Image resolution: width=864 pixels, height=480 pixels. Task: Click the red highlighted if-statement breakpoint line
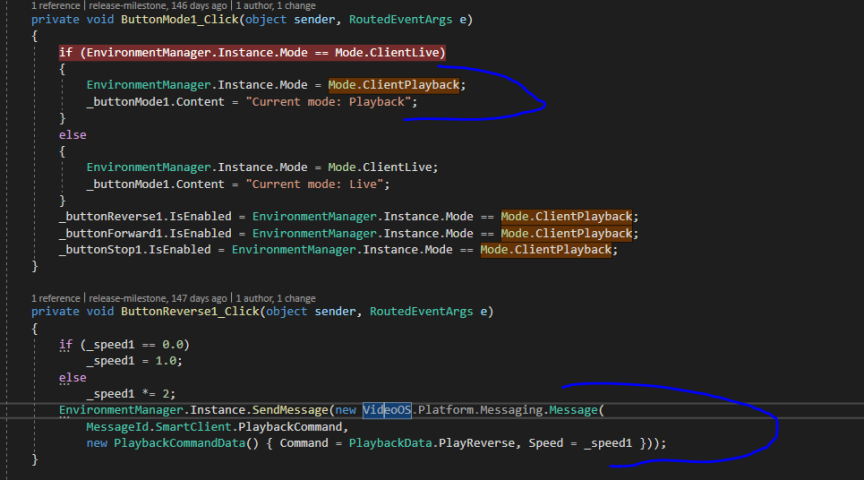pos(252,52)
